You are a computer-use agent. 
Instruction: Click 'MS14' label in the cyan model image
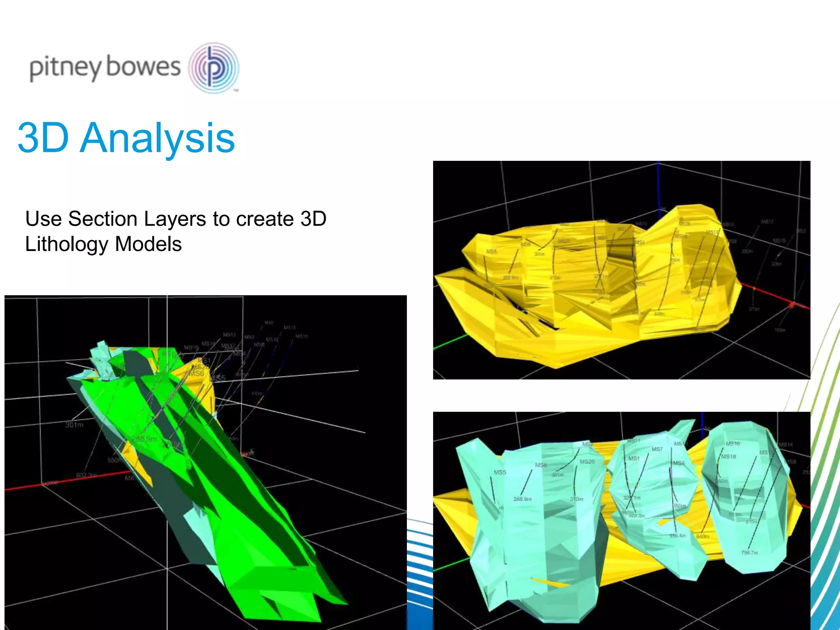[x=786, y=445]
